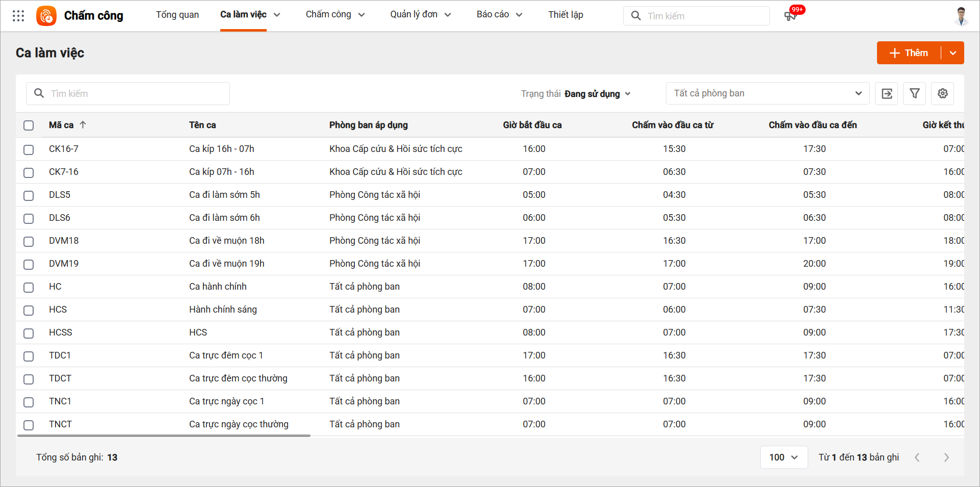The image size is (980, 487).
Task: Change page size from 100
Action: coord(784,457)
